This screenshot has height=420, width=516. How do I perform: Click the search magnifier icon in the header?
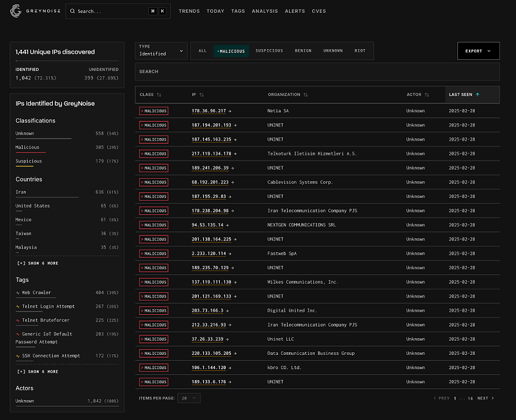72,11
